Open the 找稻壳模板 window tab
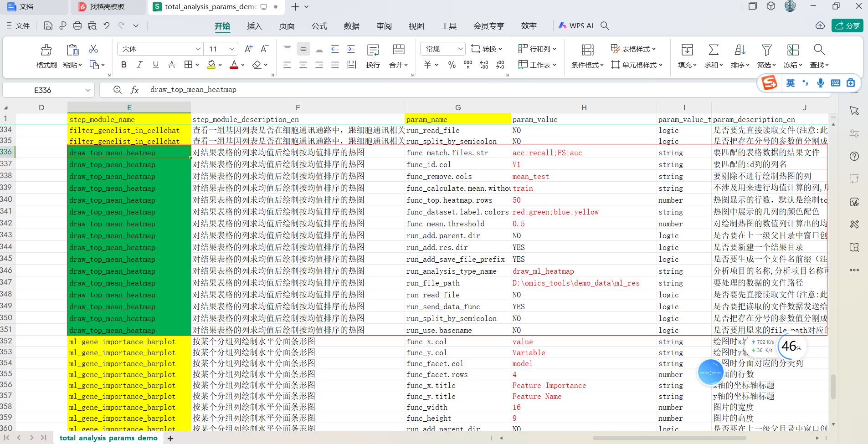 pos(107,7)
